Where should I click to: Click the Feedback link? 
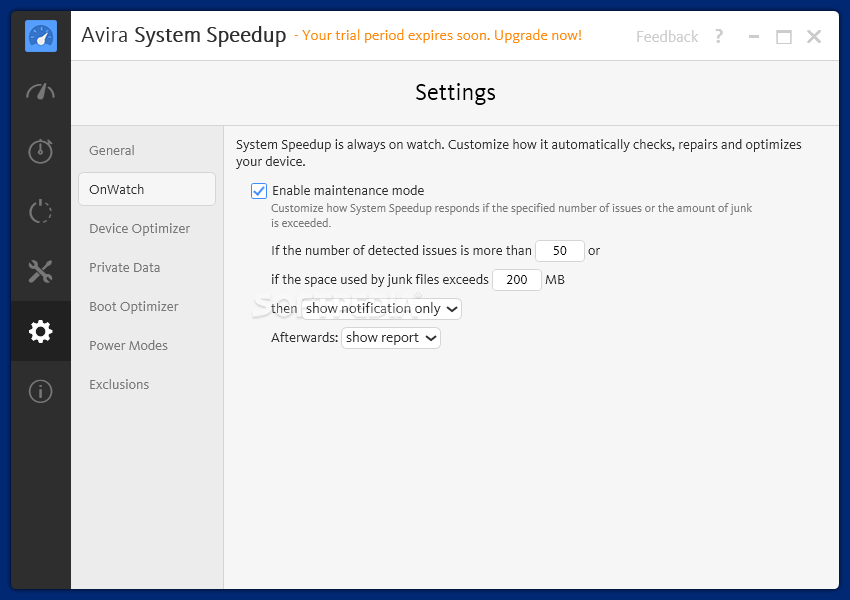pos(667,36)
